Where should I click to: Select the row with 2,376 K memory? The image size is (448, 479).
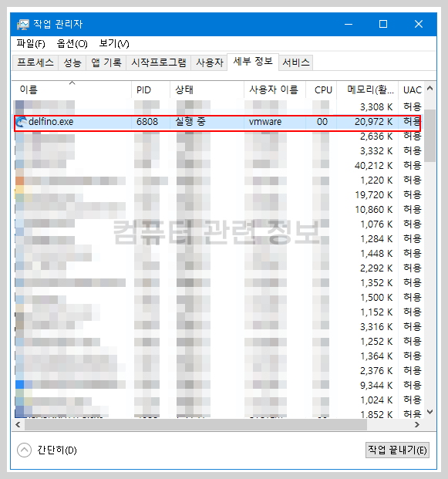pos(217,371)
